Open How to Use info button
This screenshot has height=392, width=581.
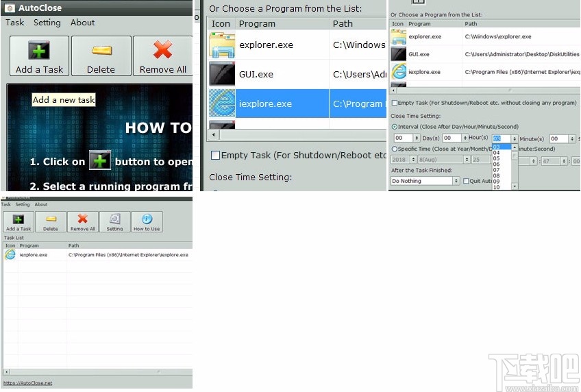147,222
